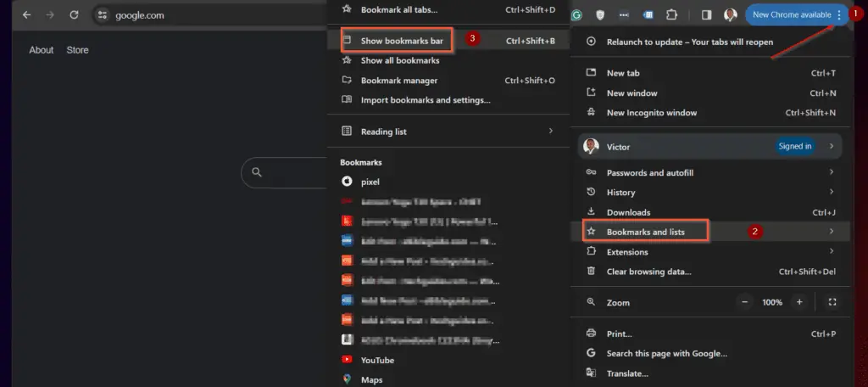The height and width of the screenshot is (387, 868).
Task: Open the side panel icon
Action: coord(706,15)
